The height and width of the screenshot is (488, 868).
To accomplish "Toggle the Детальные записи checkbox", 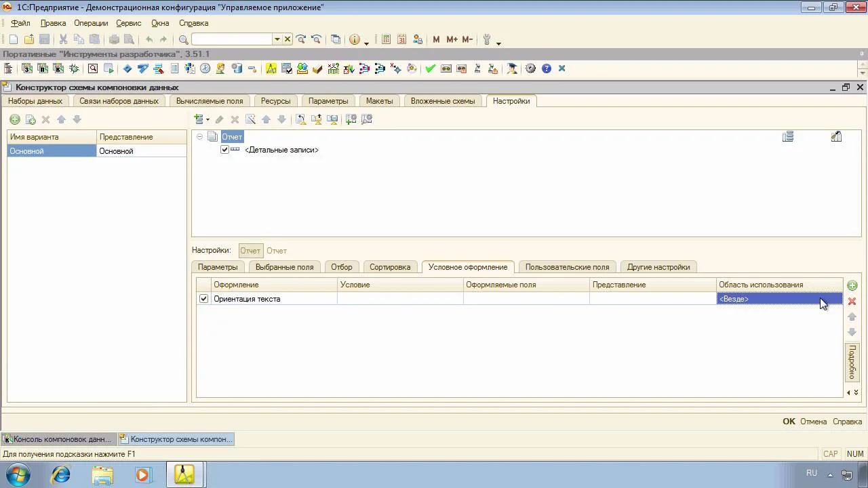I will click(x=225, y=150).
